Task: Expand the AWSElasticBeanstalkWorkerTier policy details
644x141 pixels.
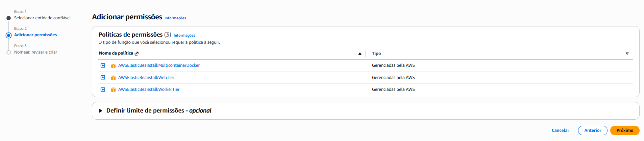Action: coord(103,89)
